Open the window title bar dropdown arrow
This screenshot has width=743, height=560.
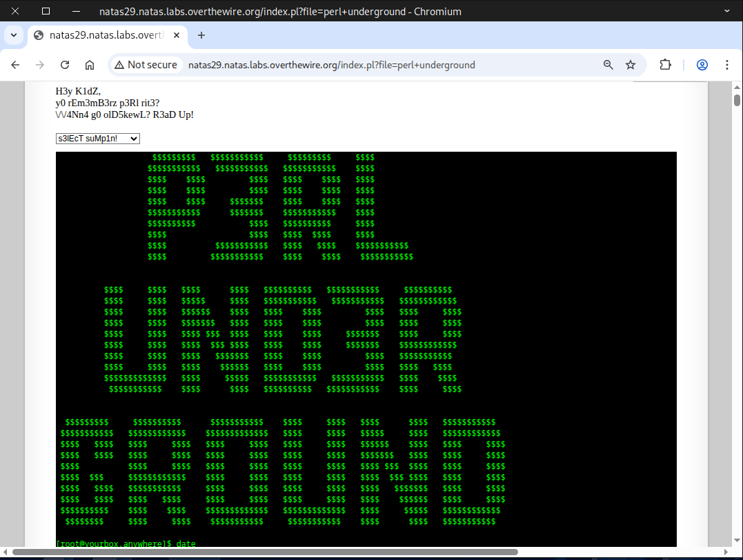pos(727,11)
